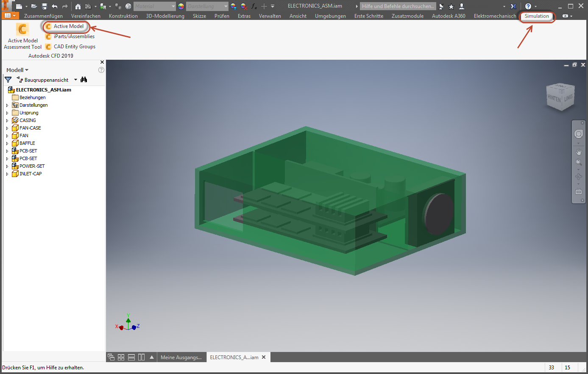Open the Darstellung combo box
Screen dimensions: 588x374
tap(207, 6)
